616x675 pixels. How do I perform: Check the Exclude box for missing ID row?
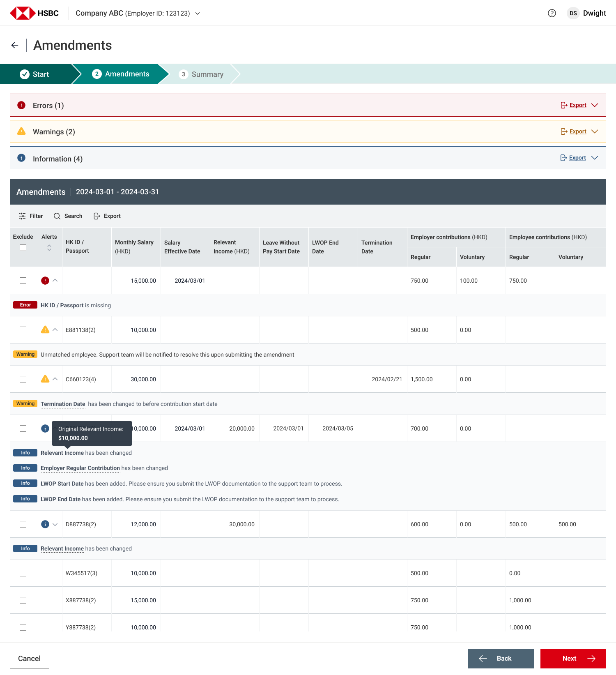[23, 281]
